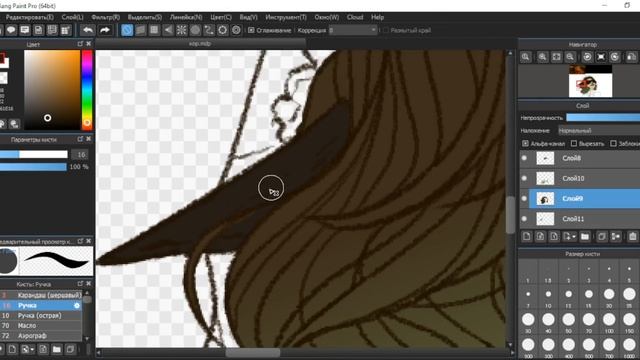640x360 pixels.
Task: Click the save (floppy disk) toolbar icon
Action: (x=38, y=30)
